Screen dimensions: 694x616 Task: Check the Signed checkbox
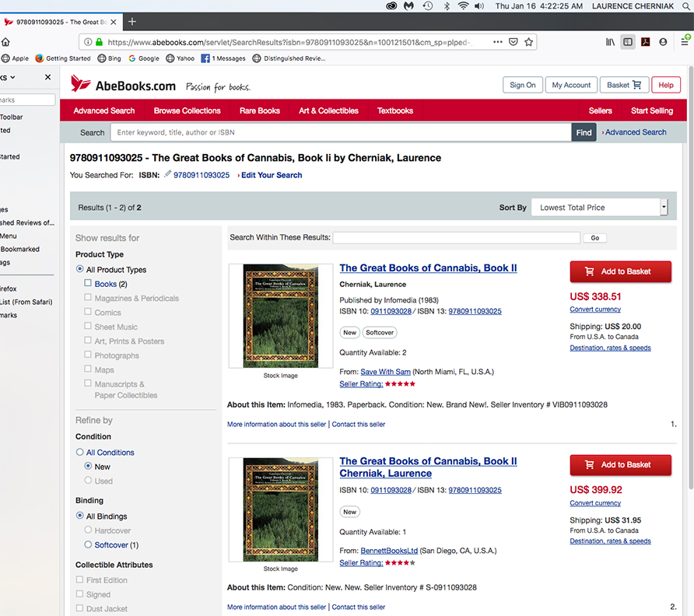pyautogui.click(x=79, y=594)
